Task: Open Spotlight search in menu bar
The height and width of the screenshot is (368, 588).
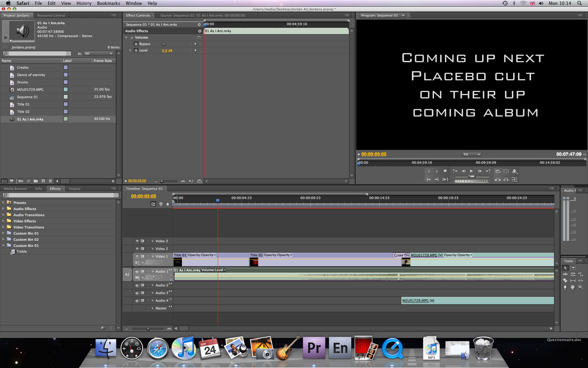Action: coord(580,3)
